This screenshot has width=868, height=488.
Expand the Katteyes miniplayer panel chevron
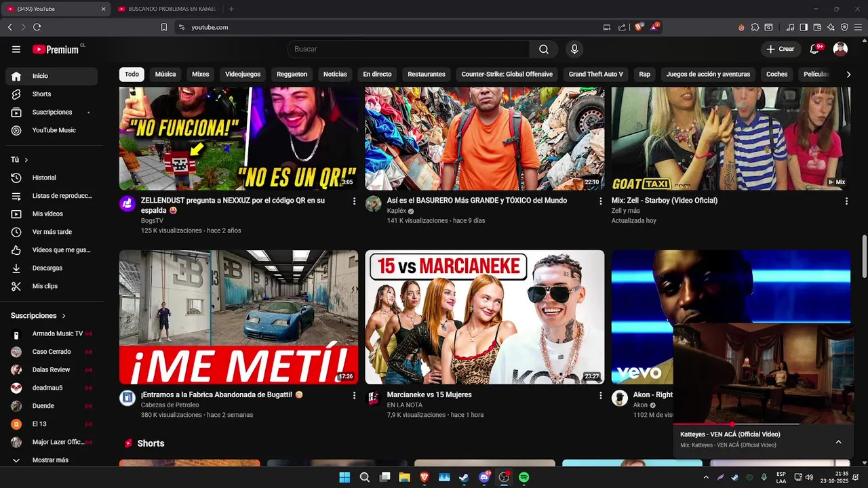[x=838, y=442]
